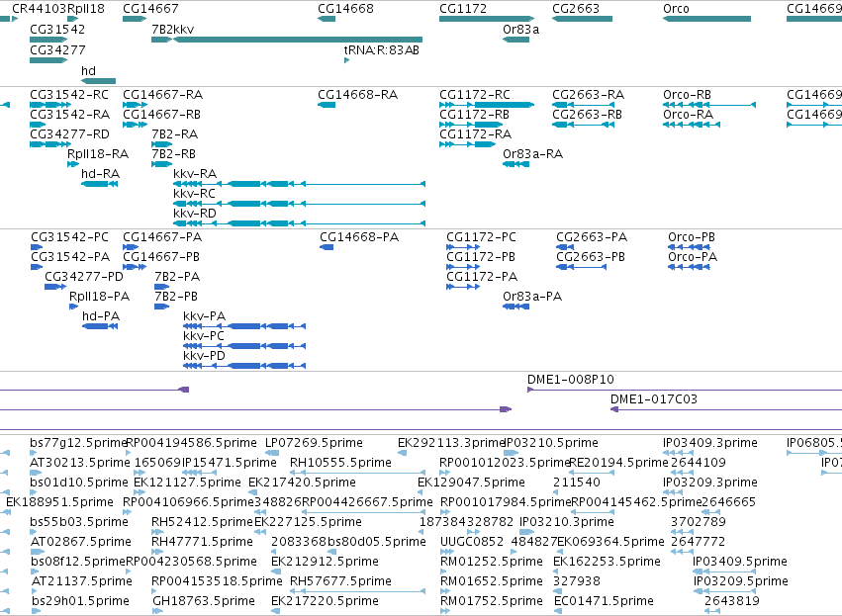Click the Orco-RB transcript glyph
The image size is (842, 616).
point(709,105)
